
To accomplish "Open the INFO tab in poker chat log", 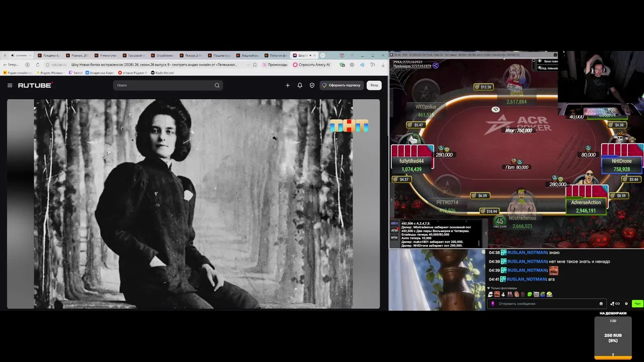I will click(x=394, y=224).
